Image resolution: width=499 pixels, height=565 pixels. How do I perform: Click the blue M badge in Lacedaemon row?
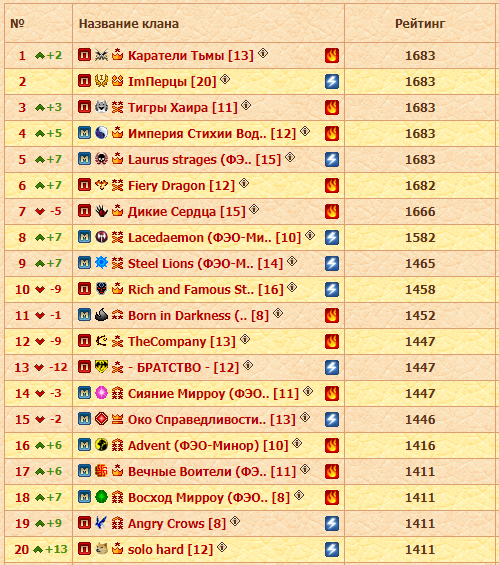84,237
